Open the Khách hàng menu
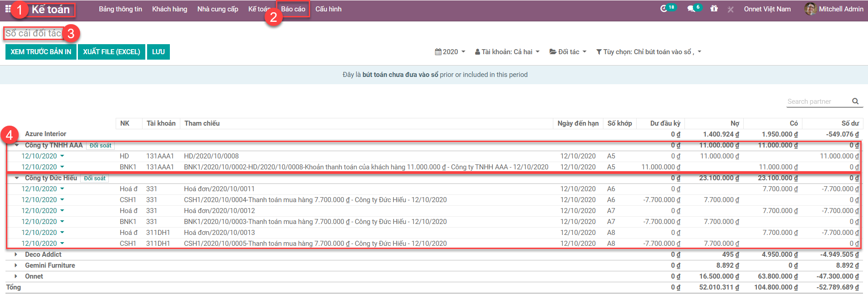The image size is (868, 300). [x=169, y=9]
